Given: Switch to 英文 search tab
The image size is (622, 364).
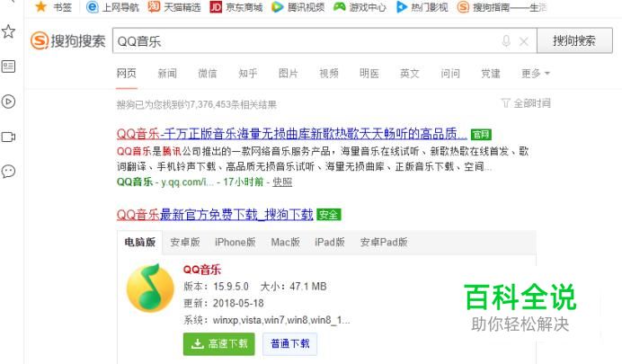Looking at the screenshot, I should point(410,74).
